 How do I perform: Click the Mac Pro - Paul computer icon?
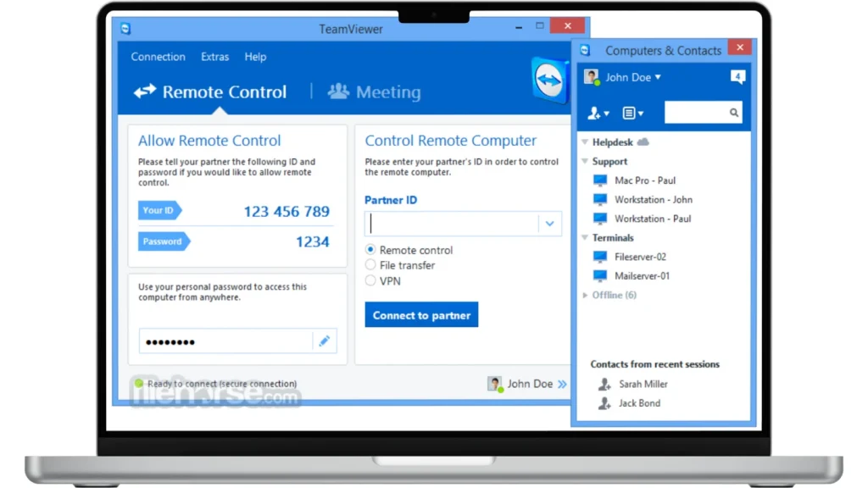(x=600, y=180)
